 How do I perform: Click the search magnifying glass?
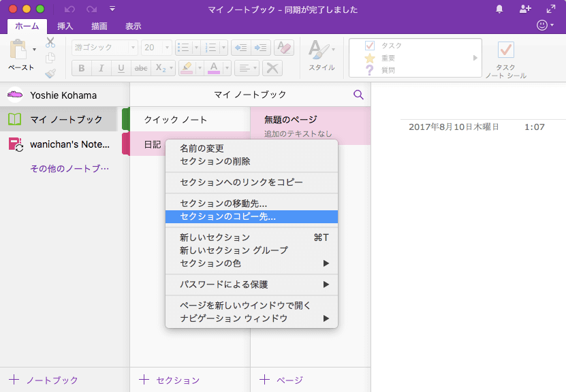click(358, 95)
